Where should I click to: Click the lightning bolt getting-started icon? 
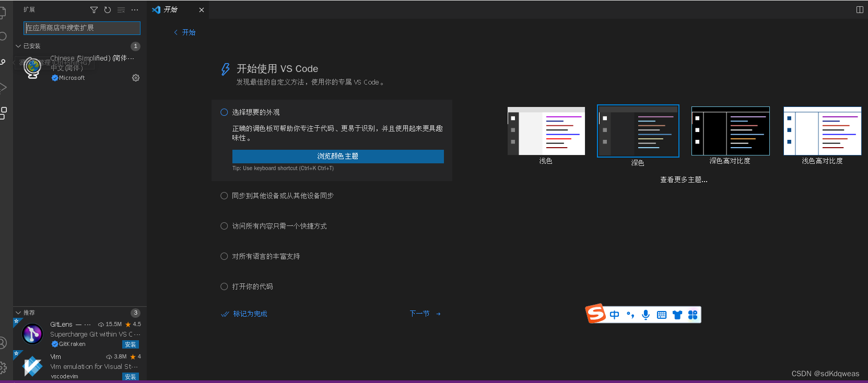pos(226,69)
